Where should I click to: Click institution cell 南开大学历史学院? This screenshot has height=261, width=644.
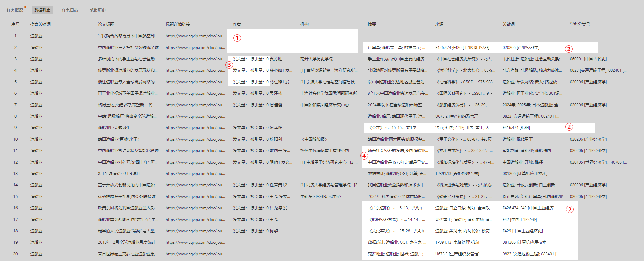[x=317, y=59]
